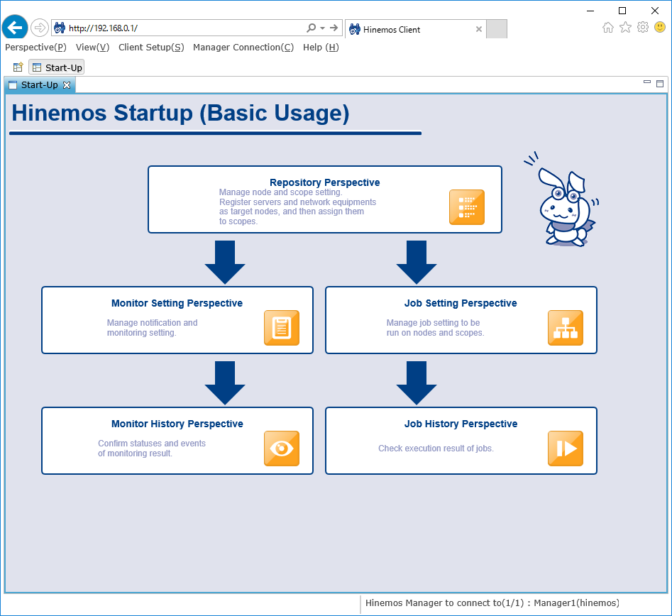
Task: Click the Monitor Setting Perspective title link
Action: tap(177, 303)
